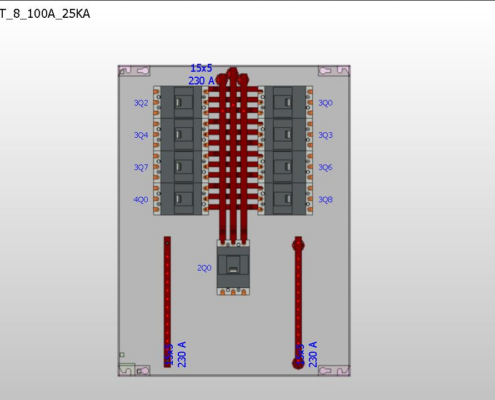Select the 3Q4 label text
Image resolution: width=495 pixels, height=400 pixels.
[141, 135]
